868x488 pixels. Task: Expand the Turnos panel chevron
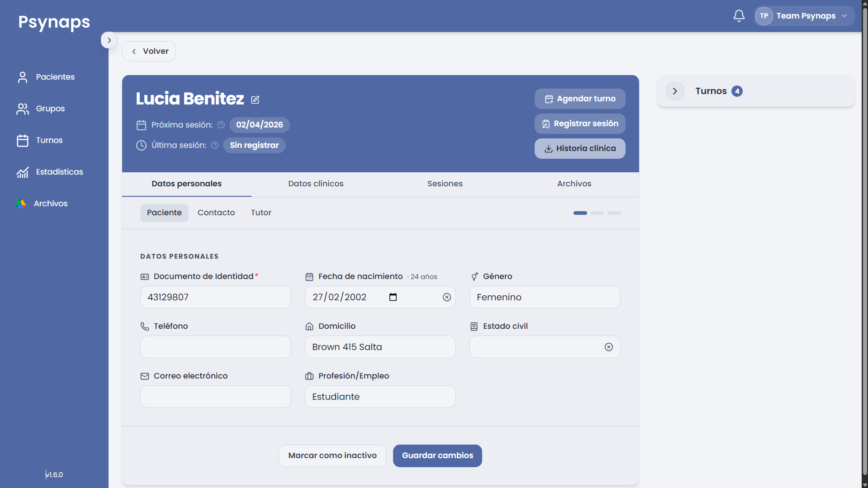(675, 91)
